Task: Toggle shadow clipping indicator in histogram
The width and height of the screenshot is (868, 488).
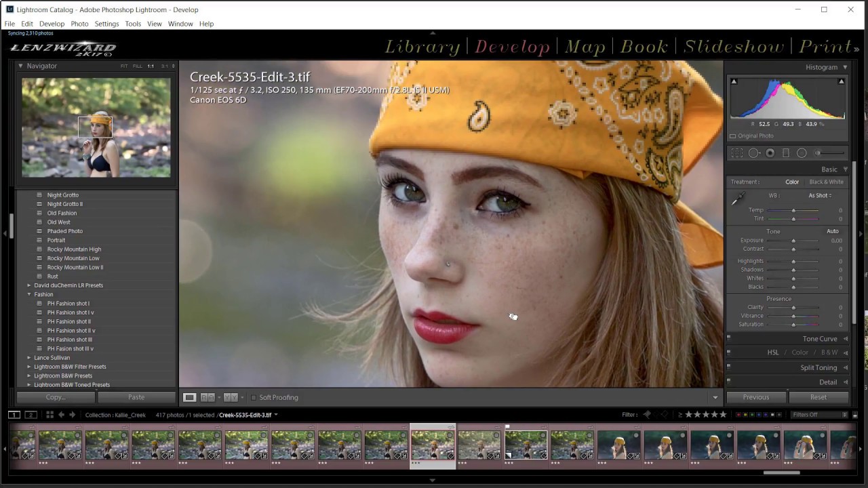Action: (734, 81)
